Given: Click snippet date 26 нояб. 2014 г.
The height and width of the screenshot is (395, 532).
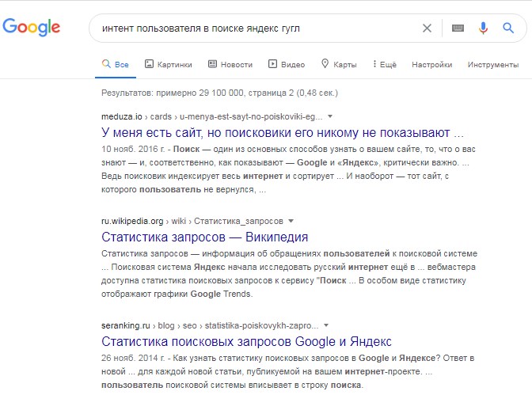Looking at the screenshot, I should coord(133,358).
